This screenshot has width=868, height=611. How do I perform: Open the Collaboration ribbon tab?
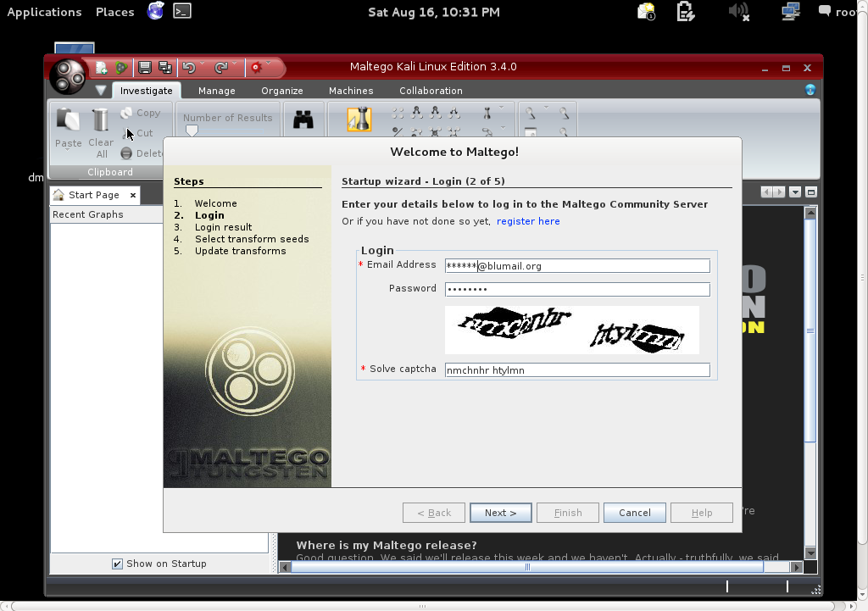click(x=431, y=91)
